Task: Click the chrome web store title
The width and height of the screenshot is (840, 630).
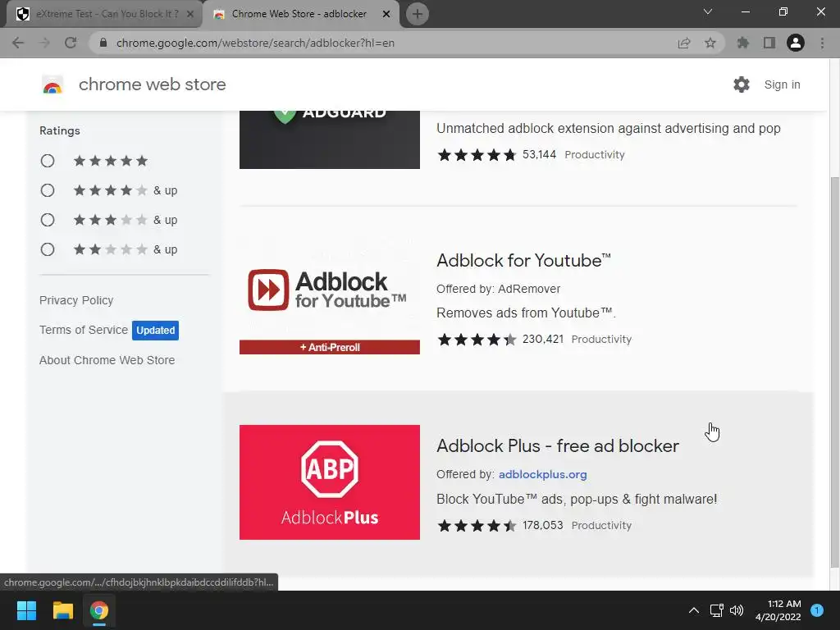Action: coord(152,84)
